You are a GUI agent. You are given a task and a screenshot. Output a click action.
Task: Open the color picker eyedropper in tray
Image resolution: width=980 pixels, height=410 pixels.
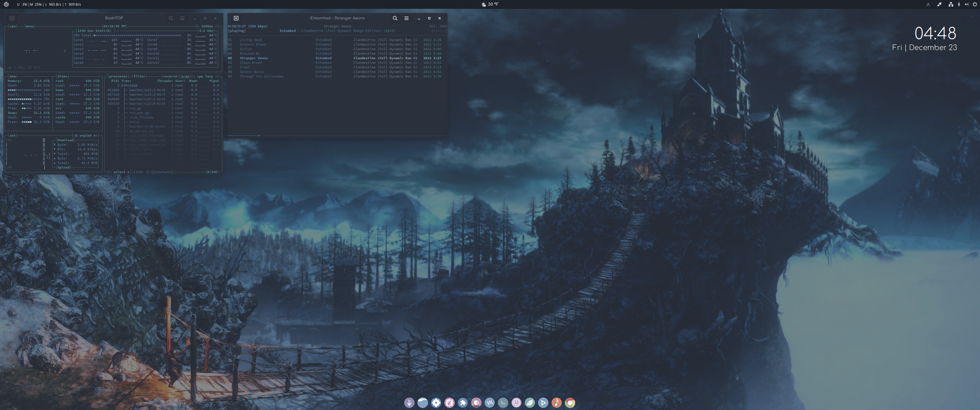click(939, 5)
